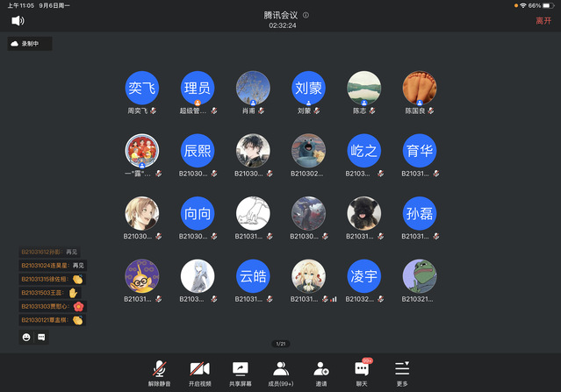The width and height of the screenshot is (561, 392).
Task: Tap the 录制中 recording indicator
Action: click(x=31, y=44)
